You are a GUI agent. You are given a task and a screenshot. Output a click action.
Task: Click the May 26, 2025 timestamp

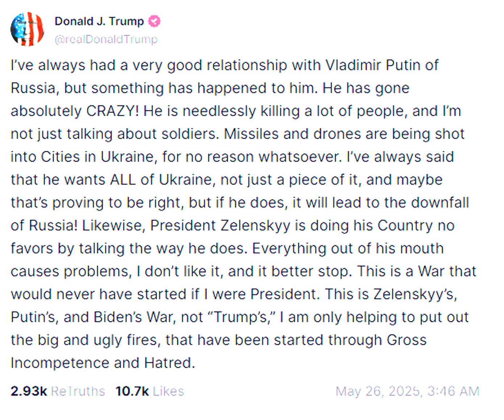pos(407,391)
